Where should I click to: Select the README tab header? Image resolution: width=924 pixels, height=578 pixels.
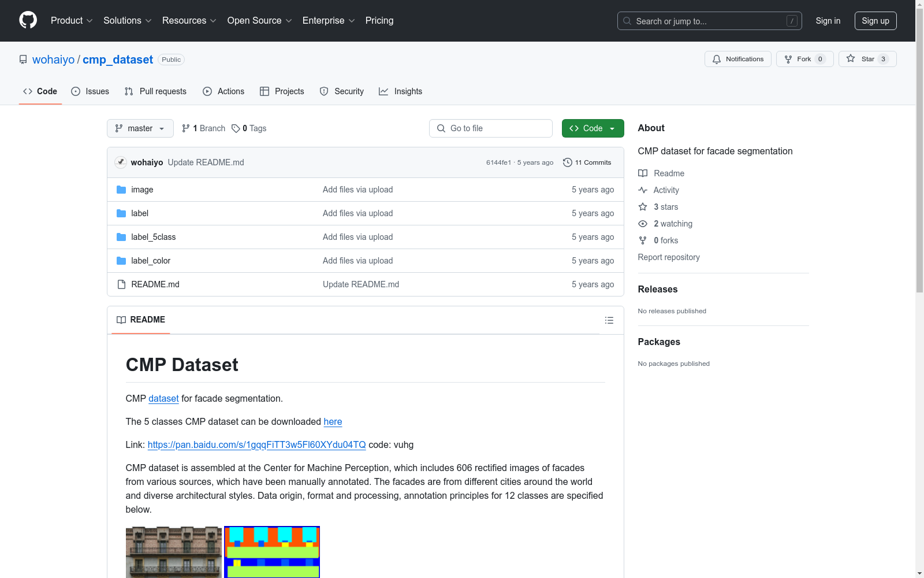click(141, 320)
